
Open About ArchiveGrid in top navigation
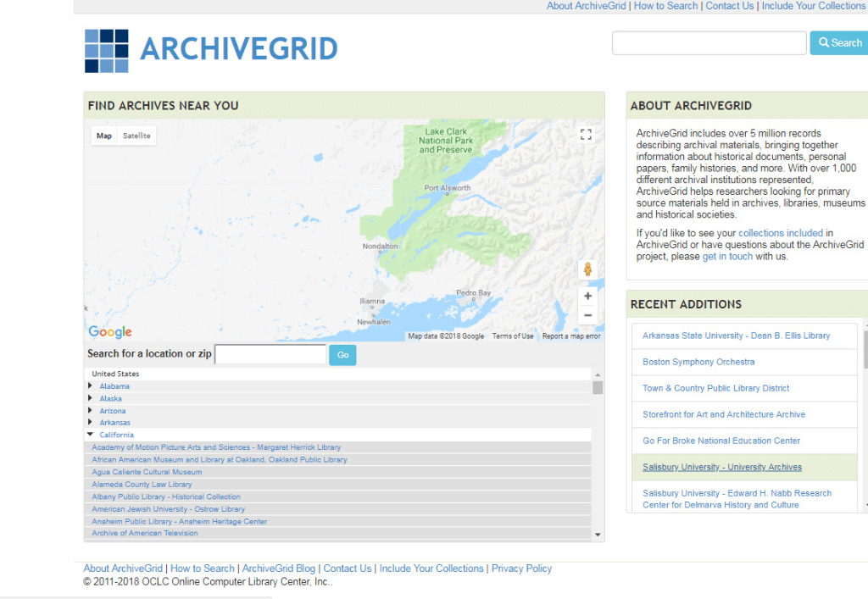tap(587, 6)
